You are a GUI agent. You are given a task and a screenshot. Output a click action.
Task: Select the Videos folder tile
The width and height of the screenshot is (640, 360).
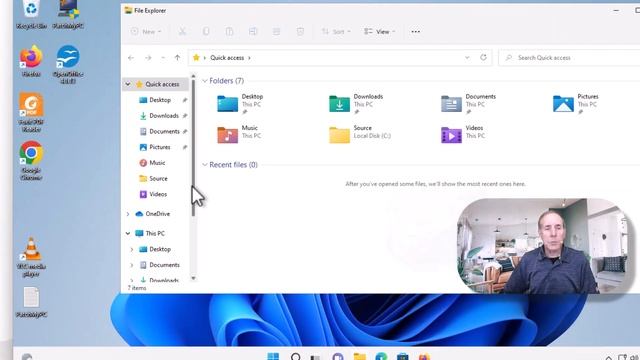coord(463,135)
